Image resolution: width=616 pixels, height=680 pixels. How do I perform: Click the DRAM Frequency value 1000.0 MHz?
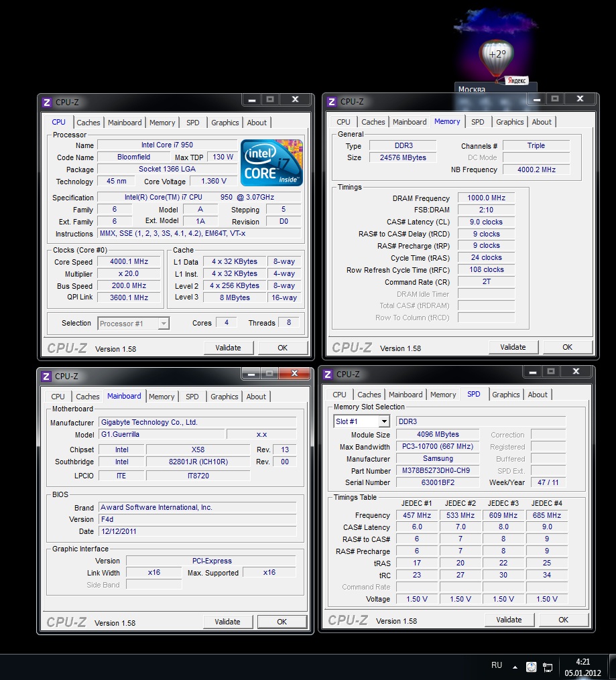coord(486,198)
